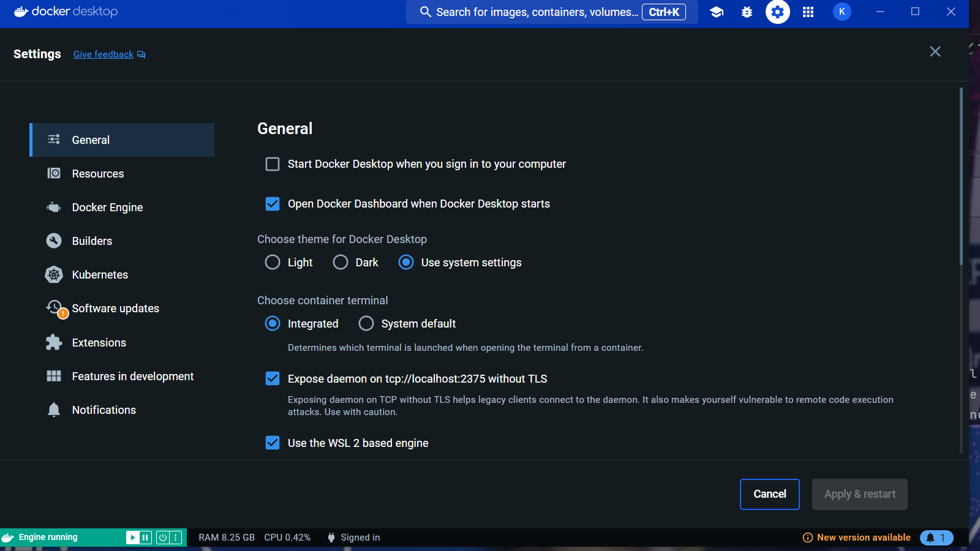Open notifications bell badge in status bar
The image size is (980, 551).
click(937, 538)
